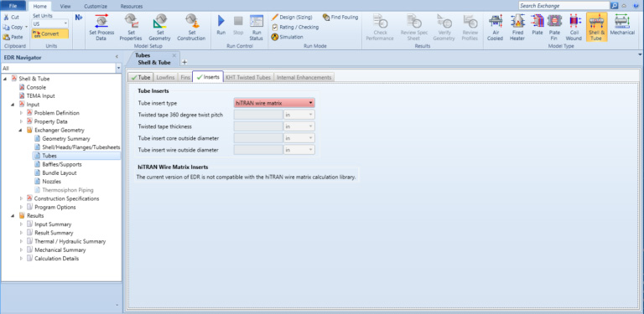Enable Rating / Checking run mode
The width and height of the screenshot is (644, 314).
pyautogui.click(x=295, y=27)
